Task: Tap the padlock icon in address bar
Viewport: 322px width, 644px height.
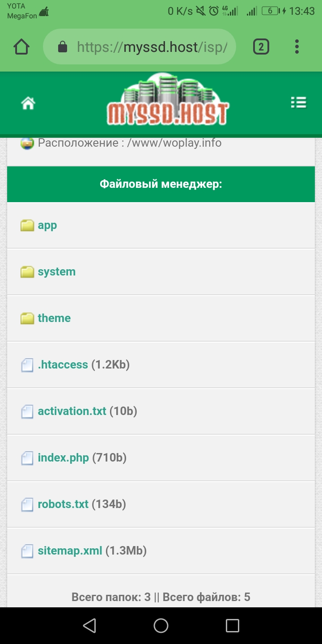Action: click(63, 47)
